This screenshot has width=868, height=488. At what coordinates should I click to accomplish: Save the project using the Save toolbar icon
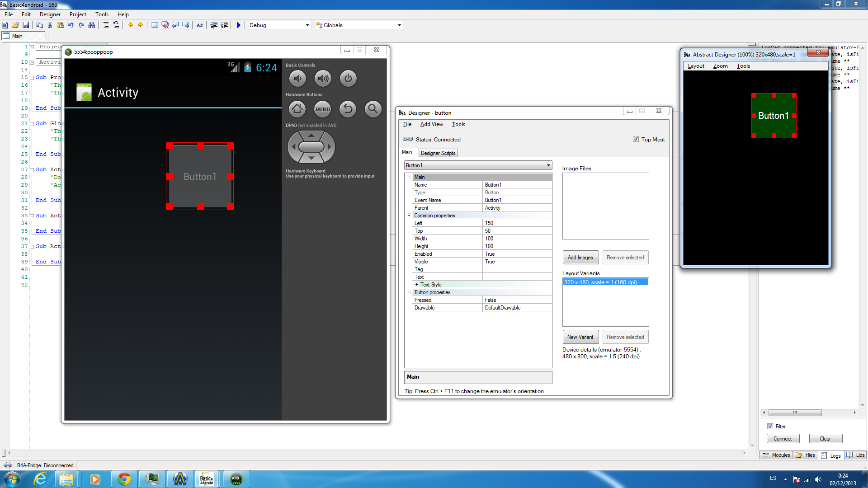(26, 25)
